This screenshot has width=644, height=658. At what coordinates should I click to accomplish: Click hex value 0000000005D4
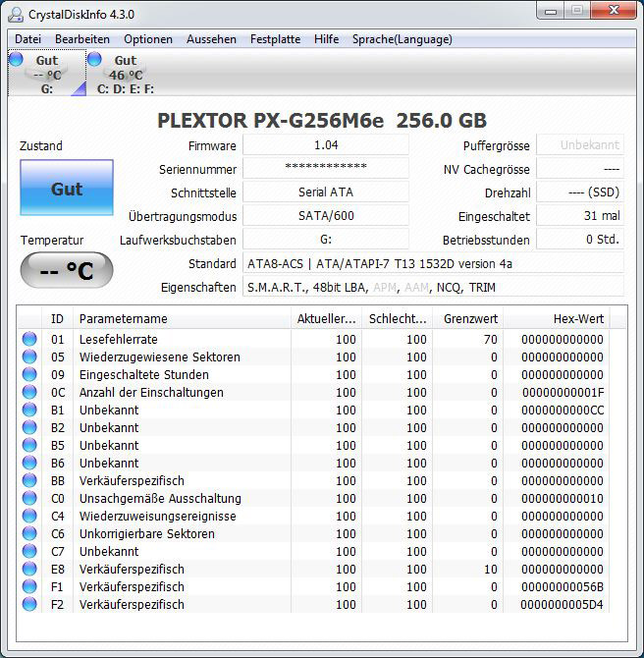(563, 605)
